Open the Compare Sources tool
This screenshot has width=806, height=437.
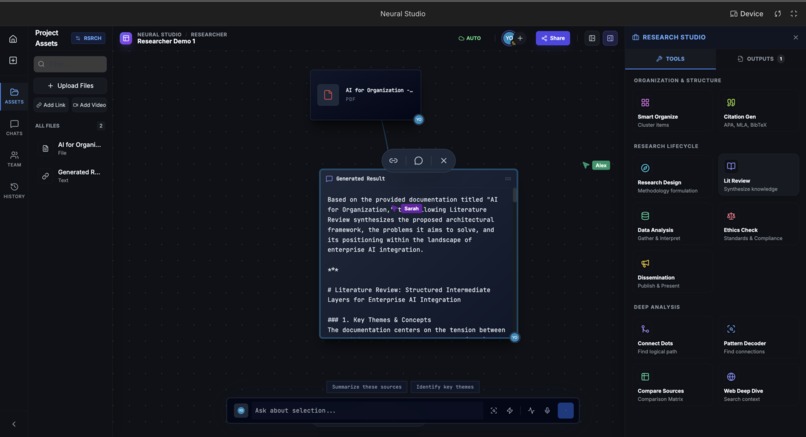click(x=671, y=386)
